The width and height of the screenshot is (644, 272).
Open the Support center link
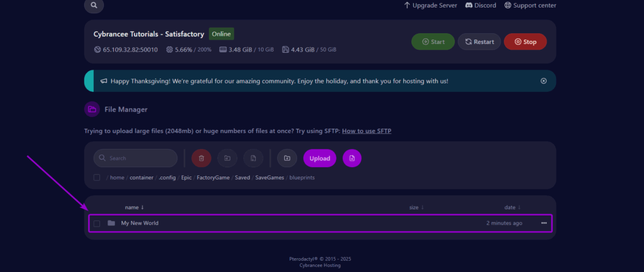pos(530,5)
